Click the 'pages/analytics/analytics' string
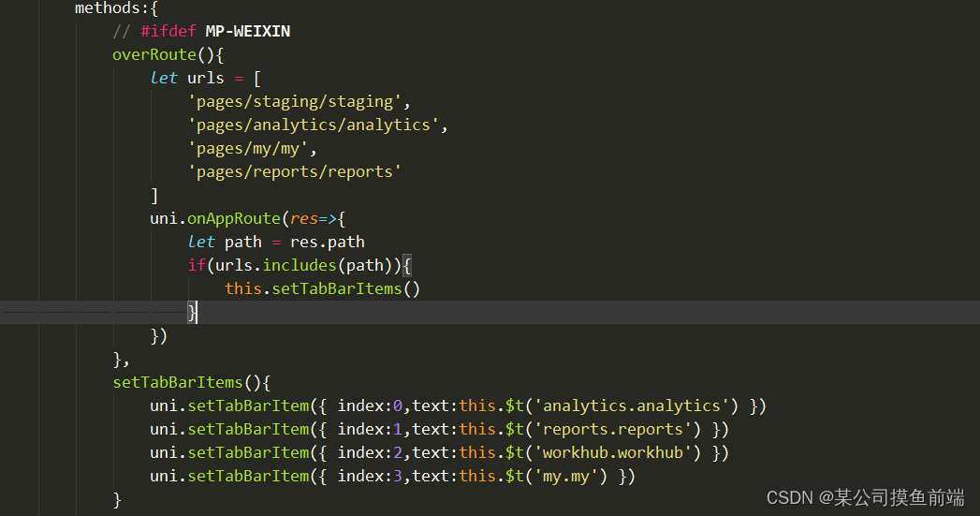Viewport: 980px width, 516px height. 314,125
